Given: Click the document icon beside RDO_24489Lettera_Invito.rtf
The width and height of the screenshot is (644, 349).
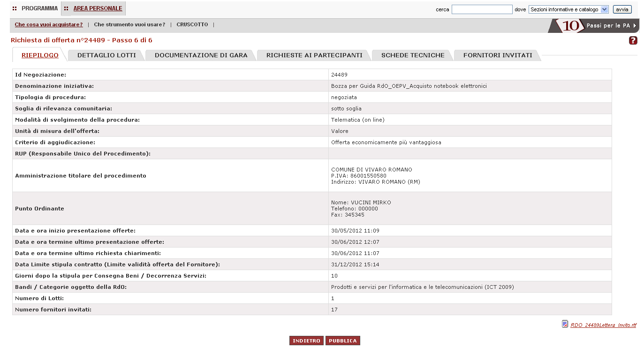Looking at the screenshot, I should click(565, 324).
